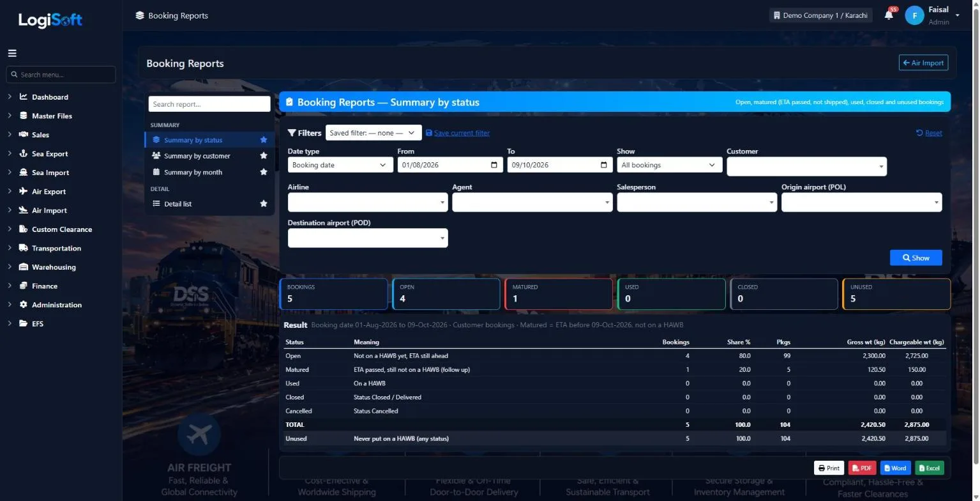This screenshot has height=501, width=980.
Task: Click the EFS folder icon
Action: coord(24,323)
